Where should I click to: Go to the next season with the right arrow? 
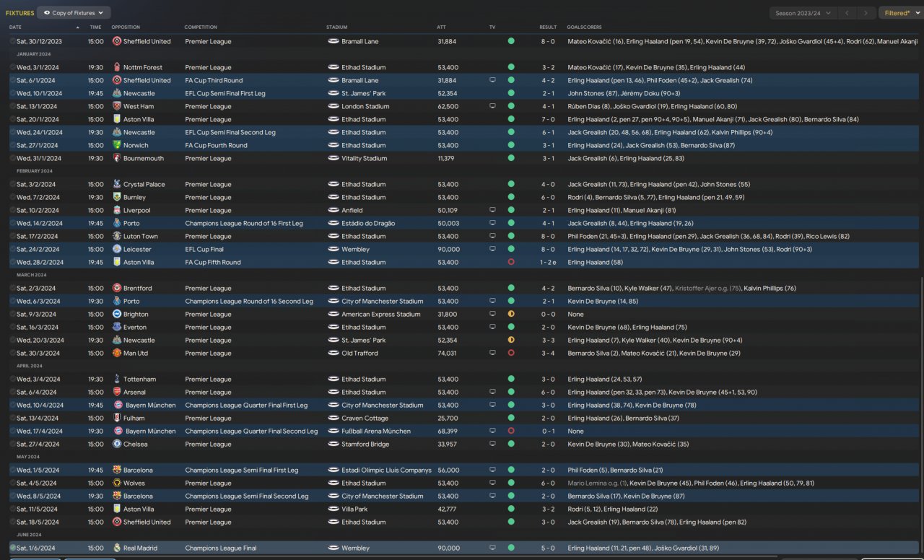[x=867, y=13]
